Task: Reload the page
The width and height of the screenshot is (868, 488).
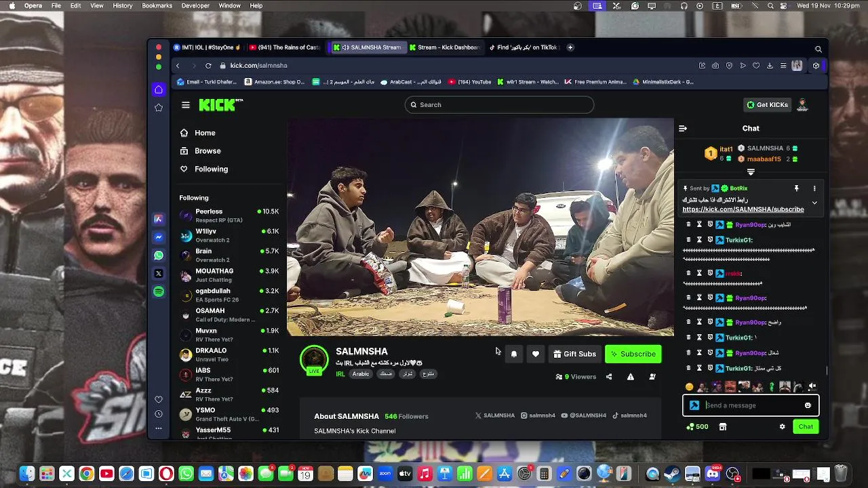Action: 208,66
